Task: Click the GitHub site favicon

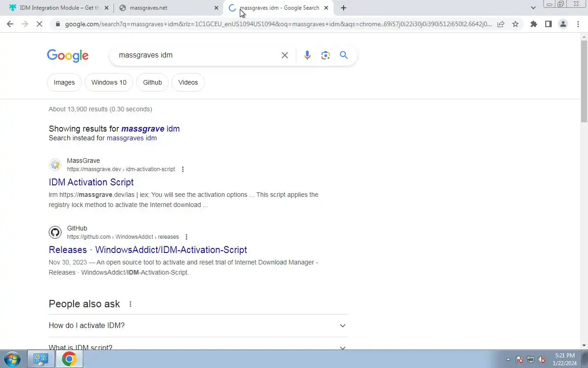Action: click(x=55, y=232)
